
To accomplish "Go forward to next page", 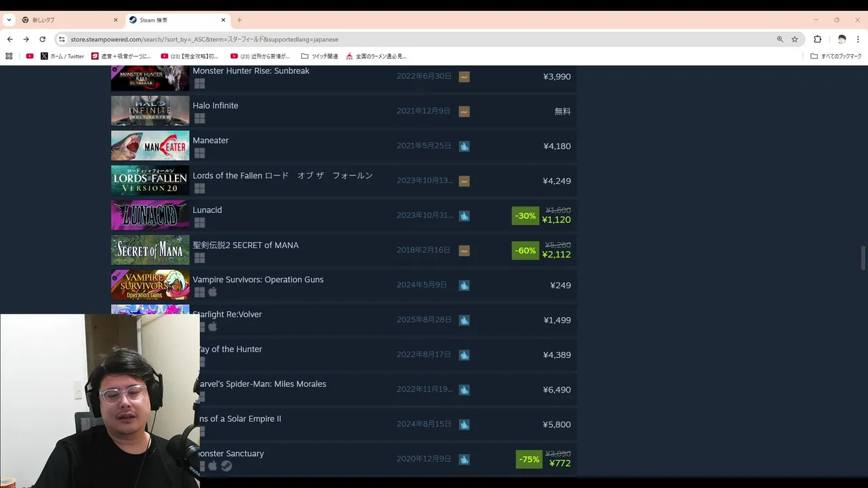I will pyautogui.click(x=26, y=39).
